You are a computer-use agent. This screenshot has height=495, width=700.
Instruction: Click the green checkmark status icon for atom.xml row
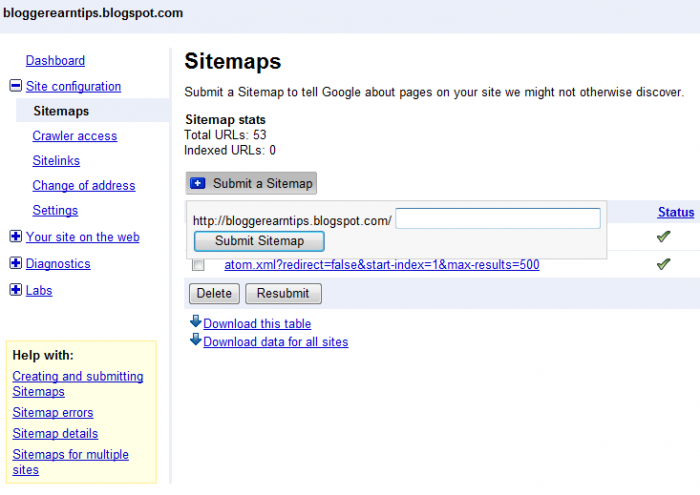[x=663, y=264]
